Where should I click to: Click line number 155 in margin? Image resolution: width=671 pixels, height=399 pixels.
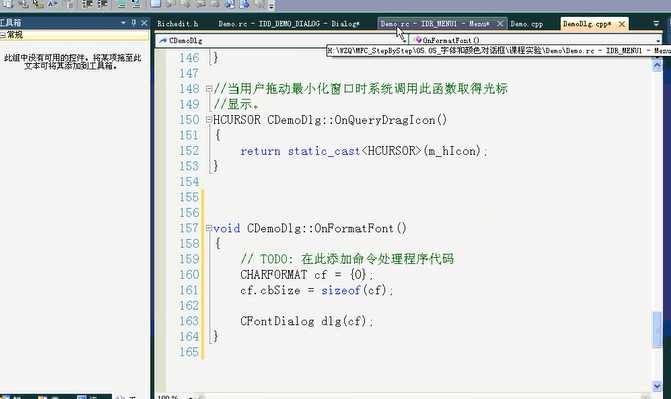pos(189,197)
